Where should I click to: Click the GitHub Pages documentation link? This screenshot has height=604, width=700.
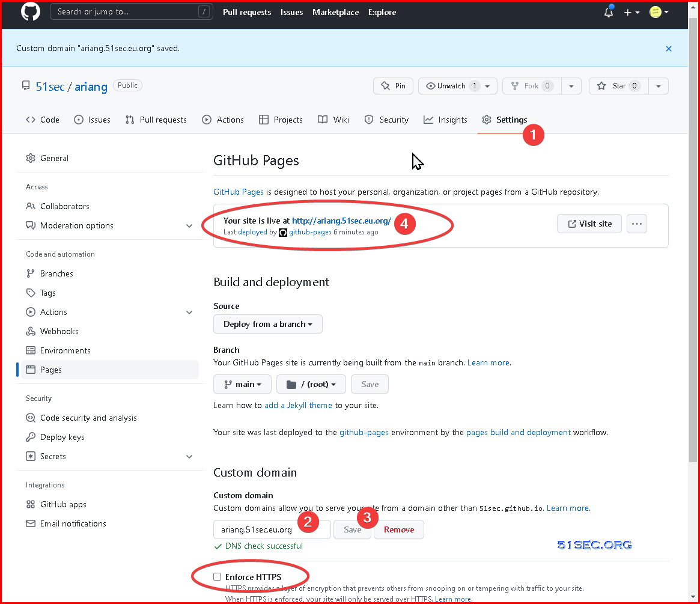coord(239,192)
